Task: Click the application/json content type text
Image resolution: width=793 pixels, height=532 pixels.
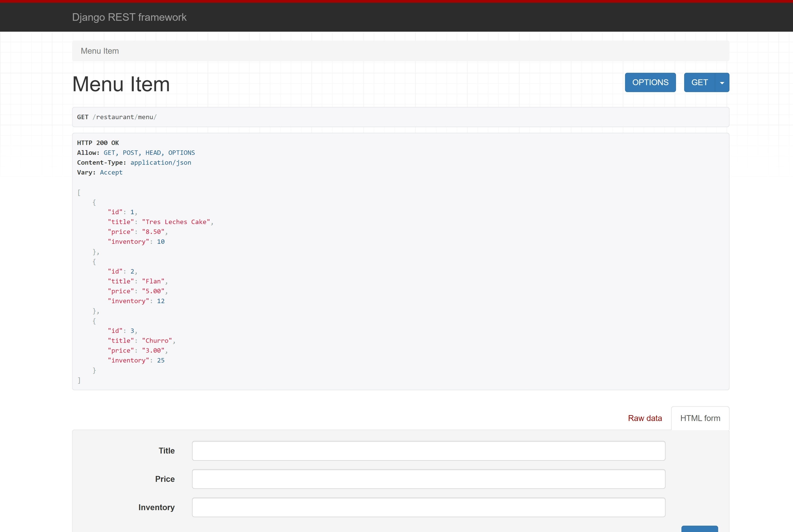Action: pos(160,162)
